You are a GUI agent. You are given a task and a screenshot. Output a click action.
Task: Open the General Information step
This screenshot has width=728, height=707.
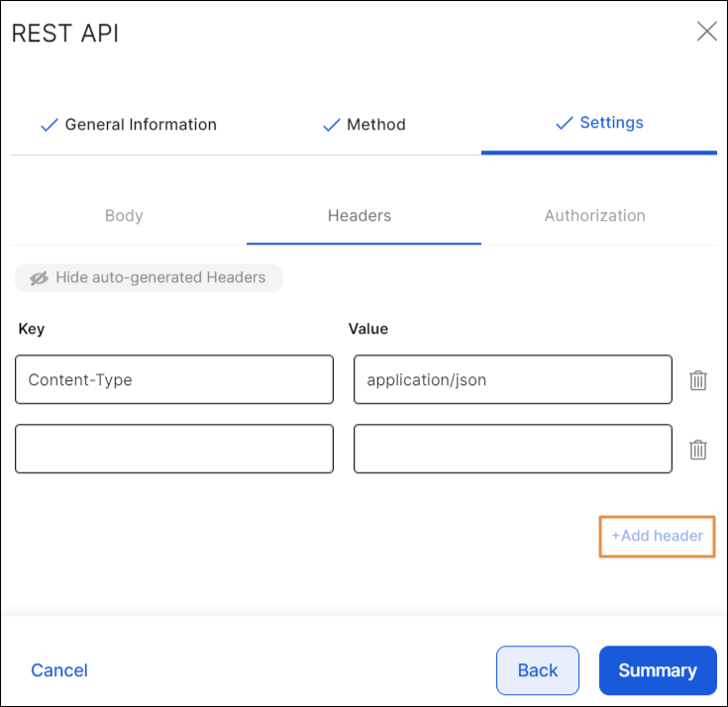tap(140, 125)
